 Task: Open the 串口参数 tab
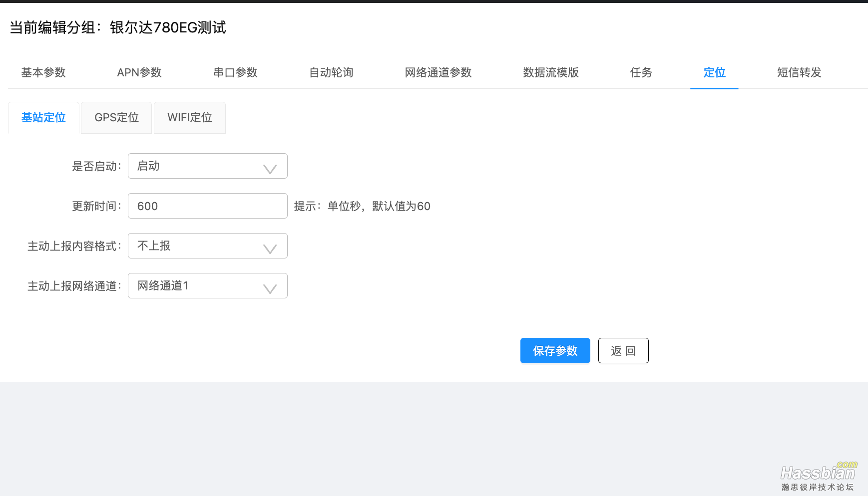[235, 72]
